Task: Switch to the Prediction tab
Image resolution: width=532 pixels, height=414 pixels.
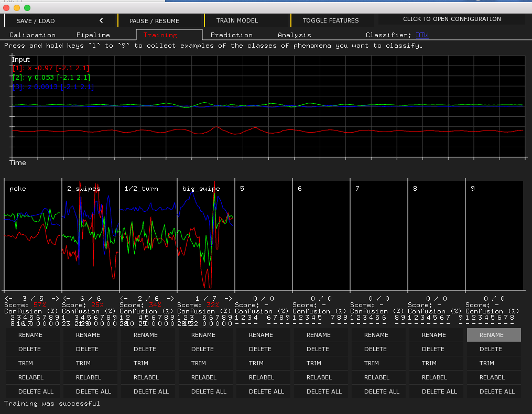Action: 231,35
